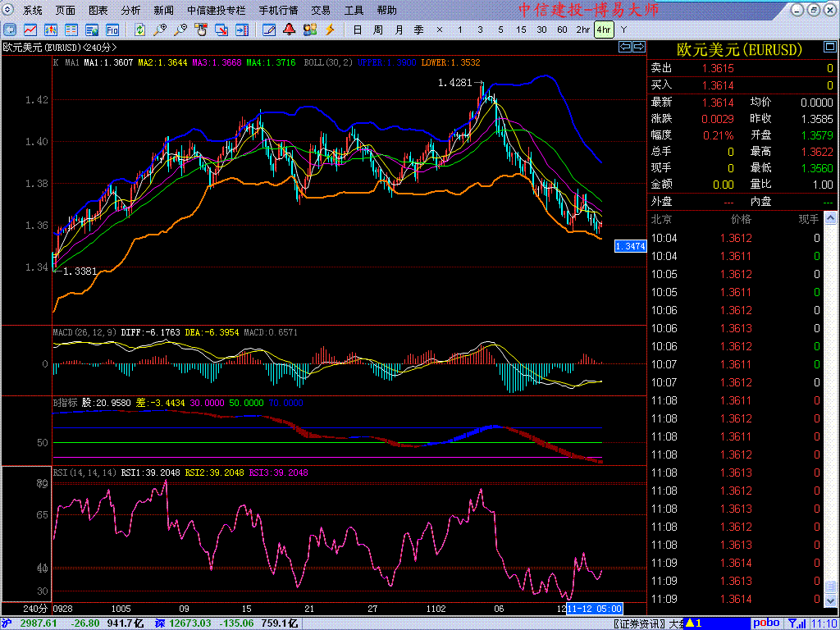The width and height of the screenshot is (840, 630).
Task: Click the back arrow toolbar icon
Action: tap(10, 30)
